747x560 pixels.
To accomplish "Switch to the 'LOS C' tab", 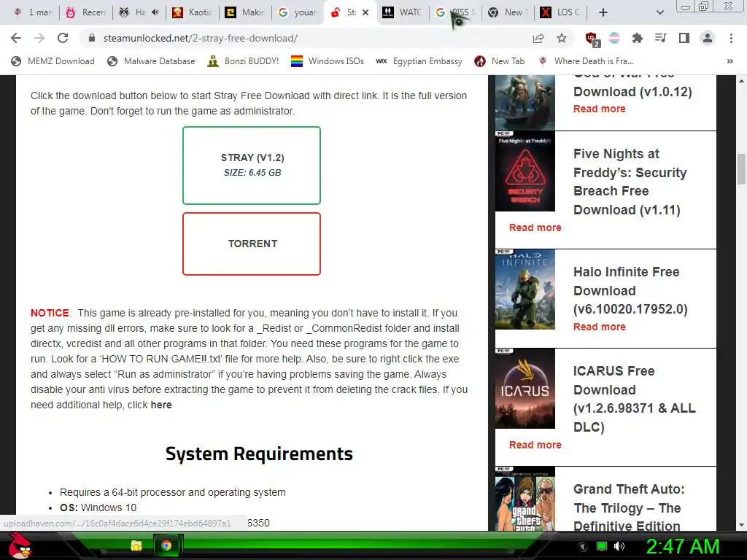I will pos(561,12).
